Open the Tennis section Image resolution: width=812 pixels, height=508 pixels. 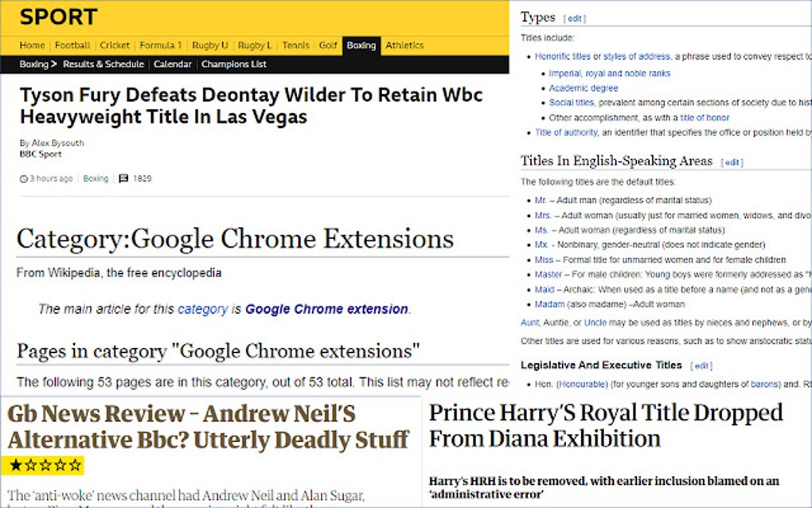295,45
